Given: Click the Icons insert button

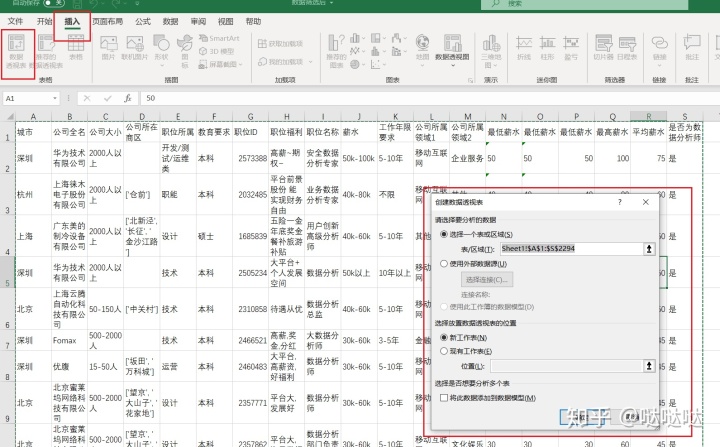Looking at the screenshot, I should tap(185, 43).
